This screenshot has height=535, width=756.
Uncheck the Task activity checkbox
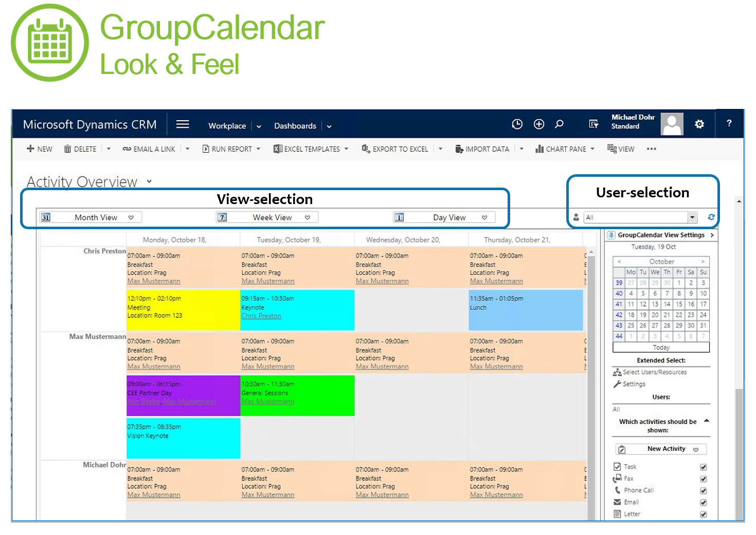pos(704,467)
